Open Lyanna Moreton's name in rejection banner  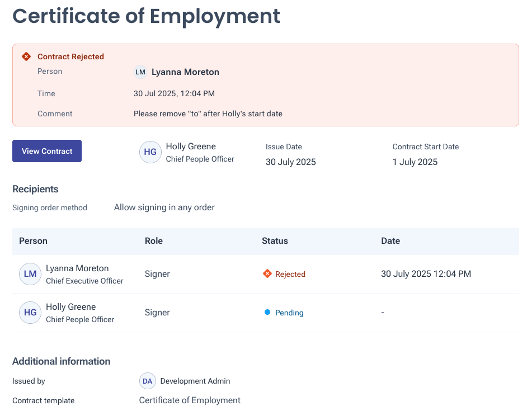point(185,72)
